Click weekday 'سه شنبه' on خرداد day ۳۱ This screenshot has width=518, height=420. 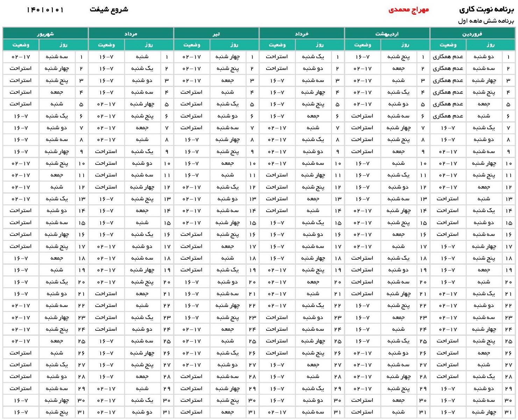pos(313,412)
